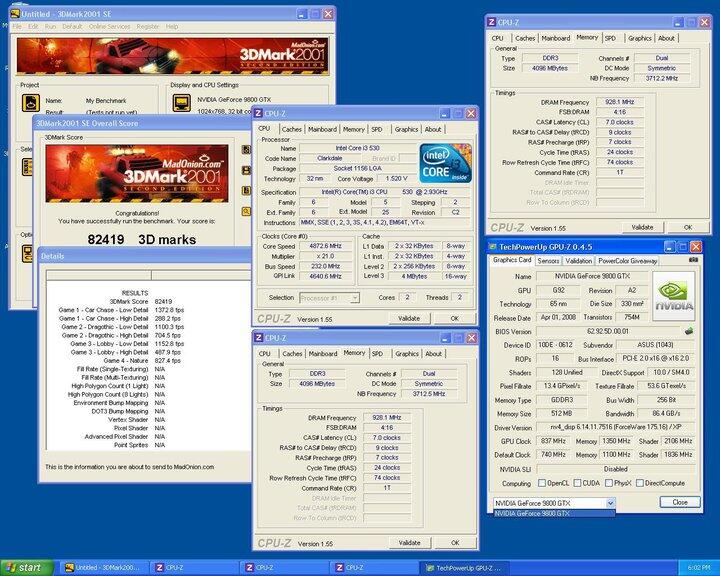Click the '82419 3D marks' score text
Image resolution: width=720 pixels, height=576 pixels.
(x=141, y=240)
